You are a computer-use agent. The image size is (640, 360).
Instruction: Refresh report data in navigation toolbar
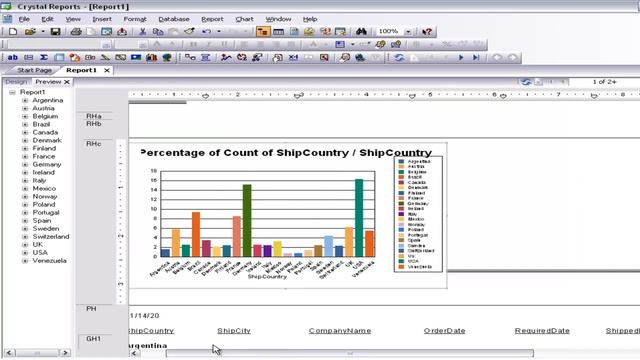click(x=399, y=58)
